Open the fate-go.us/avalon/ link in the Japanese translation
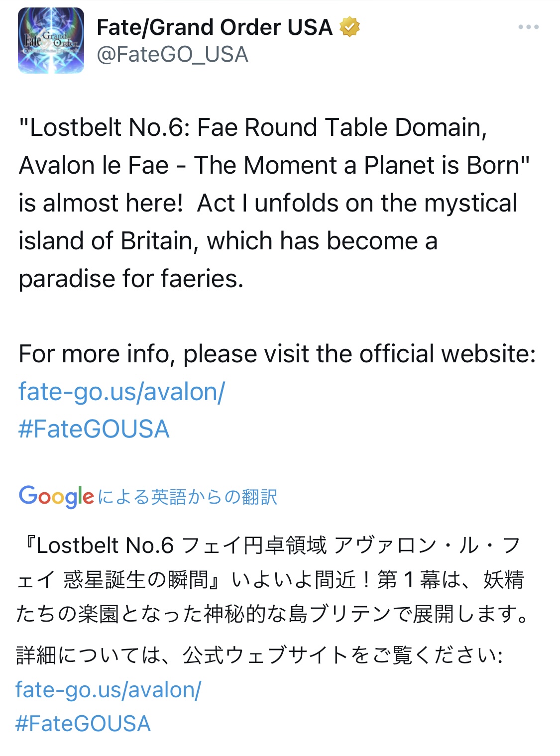This screenshot has width=560, height=756. pos(109,690)
